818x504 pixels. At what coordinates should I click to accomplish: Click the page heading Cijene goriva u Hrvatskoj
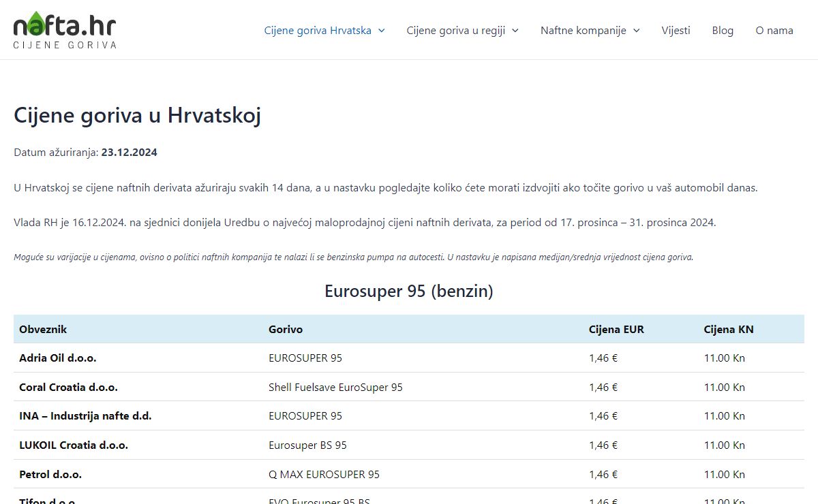click(138, 116)
